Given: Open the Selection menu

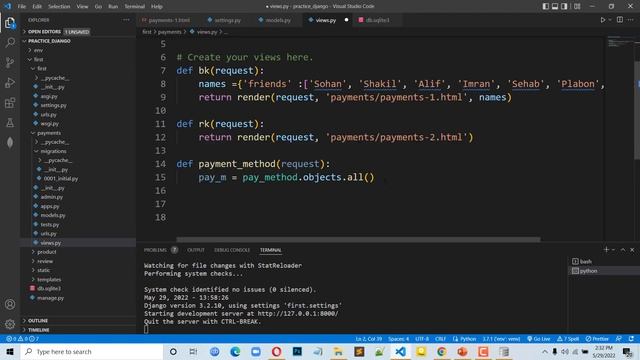Looking at the screenshot, I should [x=59, y=7].
